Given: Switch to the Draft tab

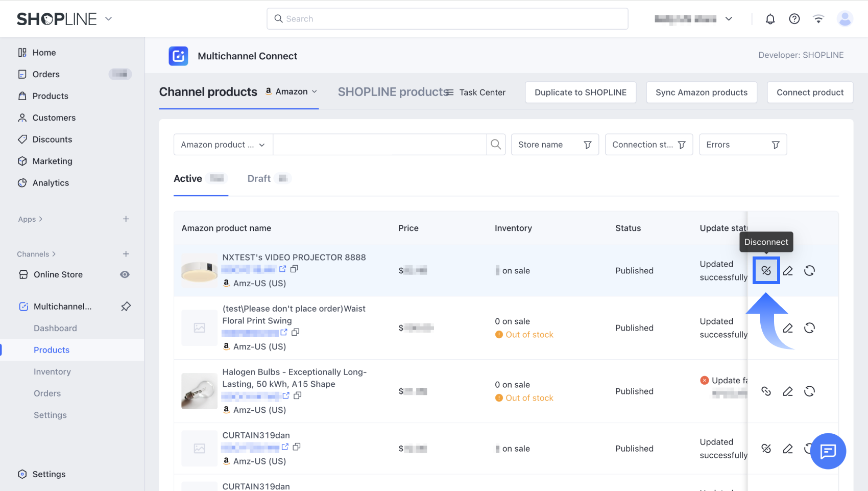Looking at the screenshot, I should pyautogui.click(x=259, y=179).
